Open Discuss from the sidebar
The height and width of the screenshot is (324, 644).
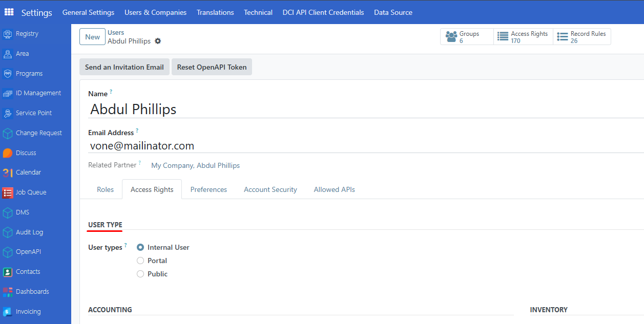click(x=25, y=153)
